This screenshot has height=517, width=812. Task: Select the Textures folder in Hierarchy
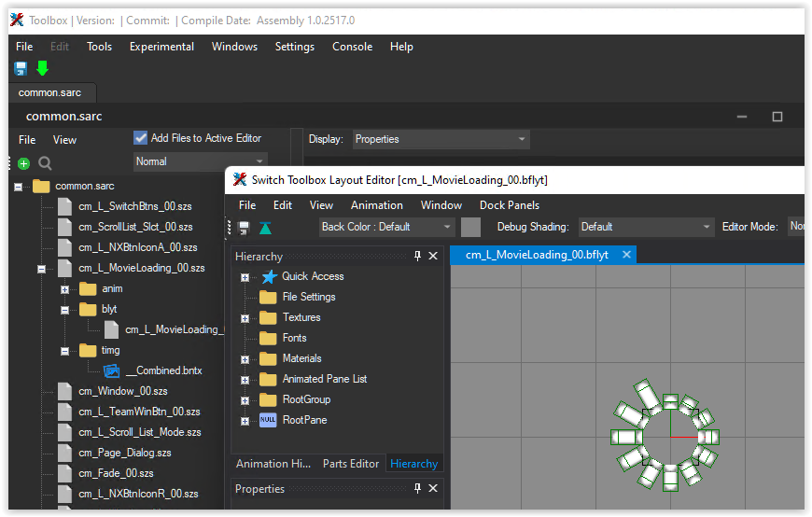click(x=290, y=317)
